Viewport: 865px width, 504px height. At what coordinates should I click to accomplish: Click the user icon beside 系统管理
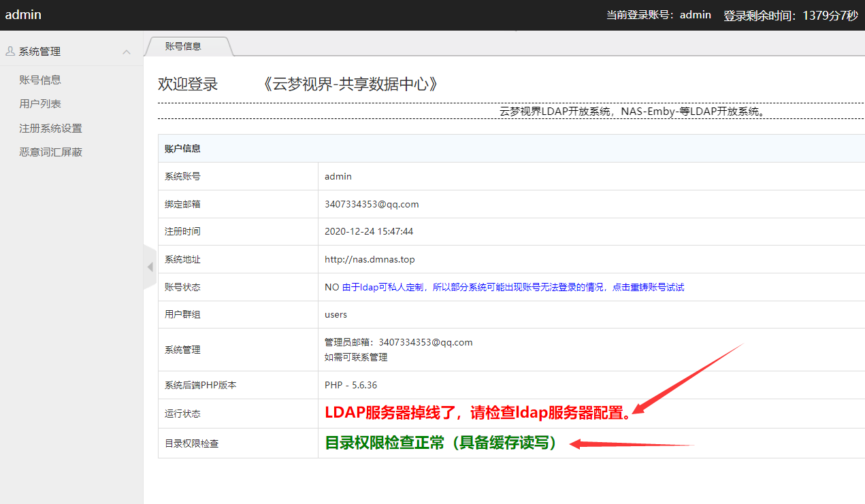tap(10, 51)
